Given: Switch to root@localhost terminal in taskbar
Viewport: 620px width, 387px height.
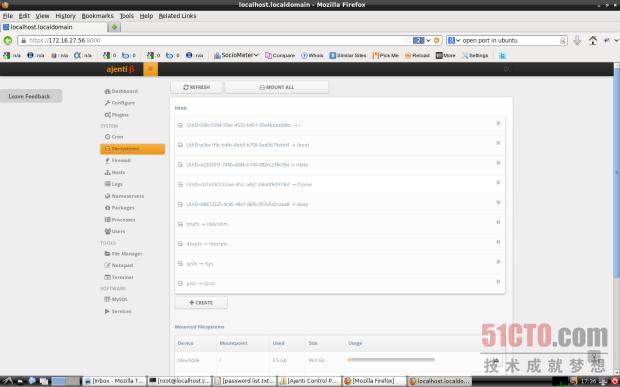Looking at the screenshot, I should click(x=180, y=381).
